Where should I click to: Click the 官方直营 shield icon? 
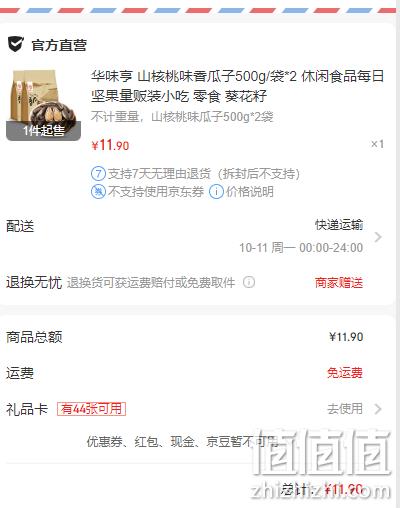16,44
